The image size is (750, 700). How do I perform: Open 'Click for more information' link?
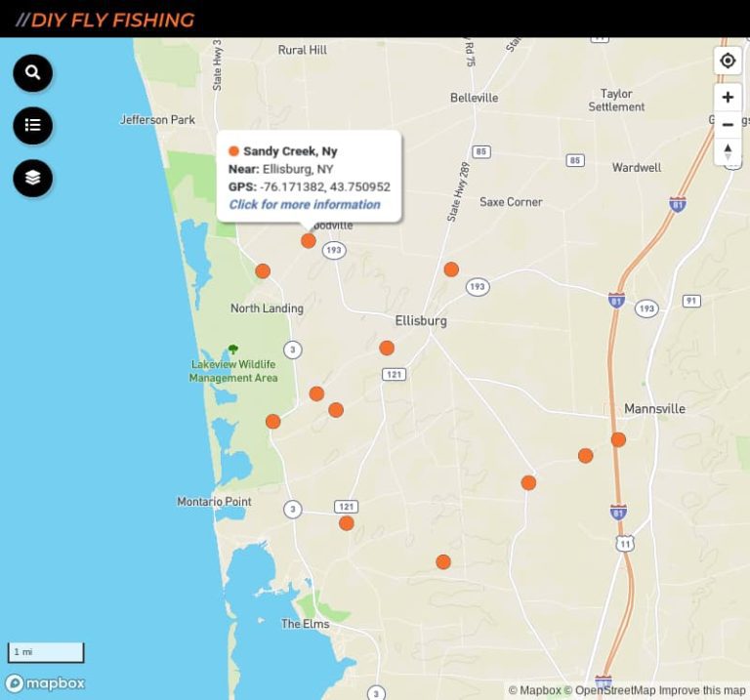click(305, 204)
